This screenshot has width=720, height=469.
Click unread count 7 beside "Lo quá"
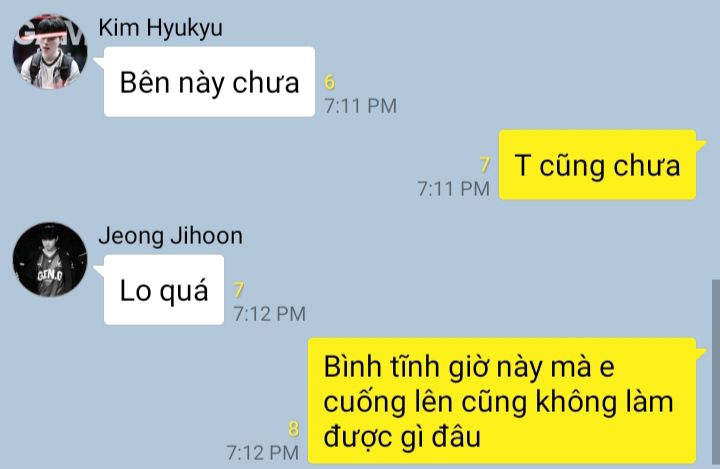[x=238, y=290]
